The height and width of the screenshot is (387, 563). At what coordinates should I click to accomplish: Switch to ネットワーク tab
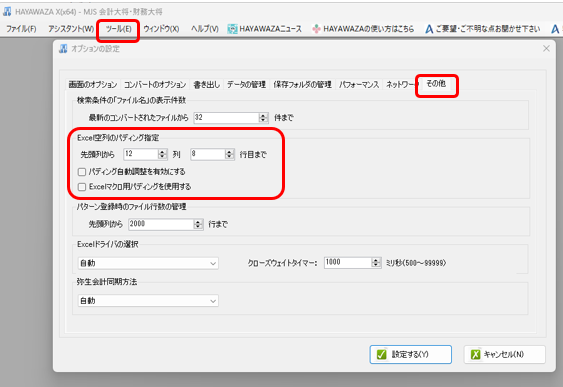[401, 84]
